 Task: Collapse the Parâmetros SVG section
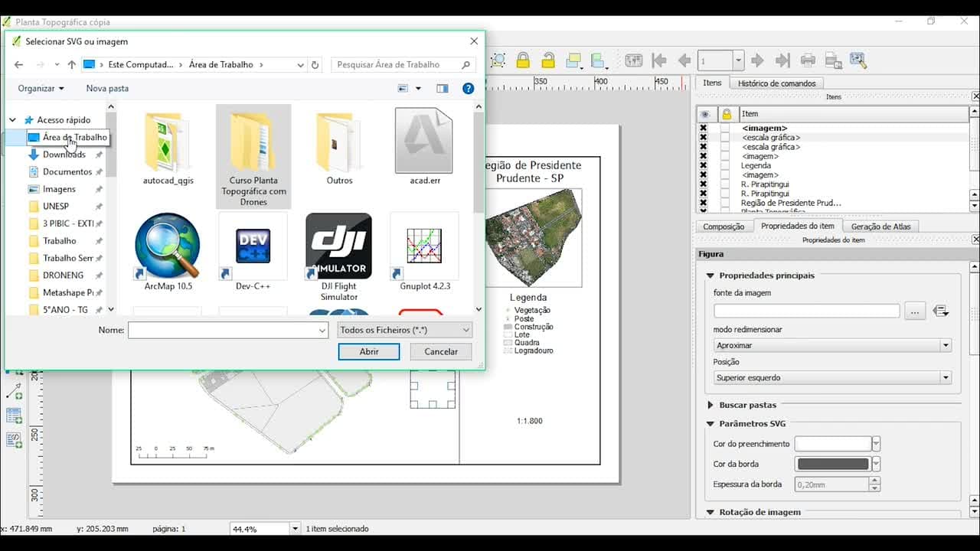coord(710,423)
